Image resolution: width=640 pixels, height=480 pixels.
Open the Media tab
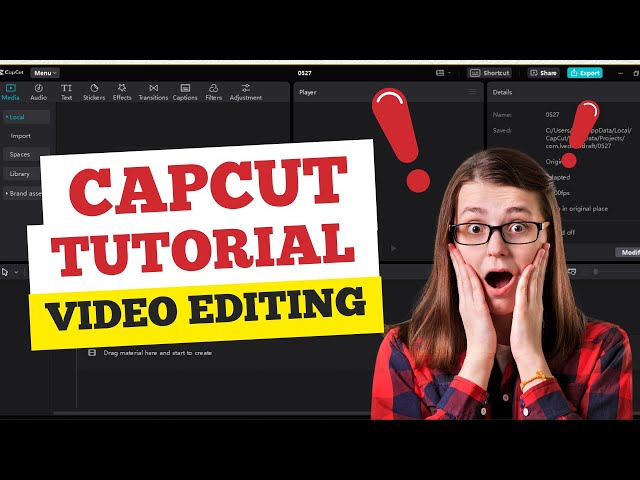[11, 92]
